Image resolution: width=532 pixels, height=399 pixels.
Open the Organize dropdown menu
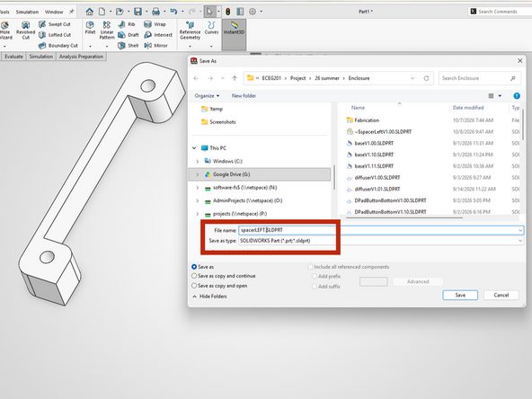click(x=207, y=95)
